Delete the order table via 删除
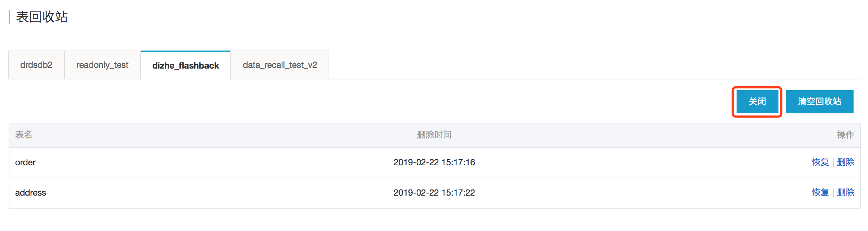The width and height of the screenshot is (868, 231). [x=845, y=162]
